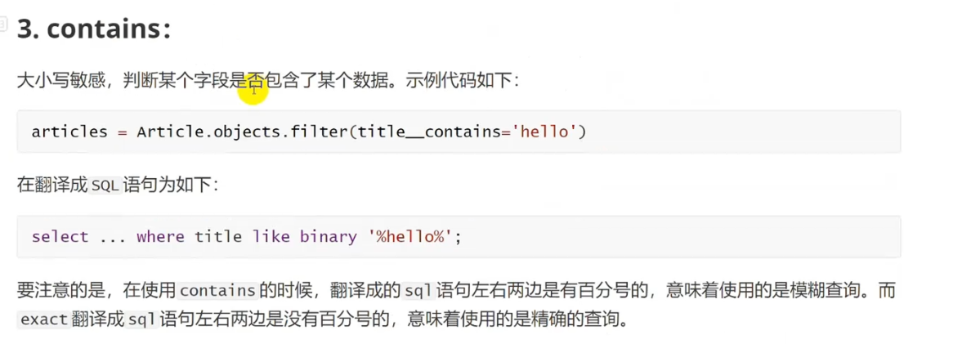The height and width of the screenshot is (344, 980).
Task: Click inline 'sql' tag after 'exact翻译成'
Action: 142,320
